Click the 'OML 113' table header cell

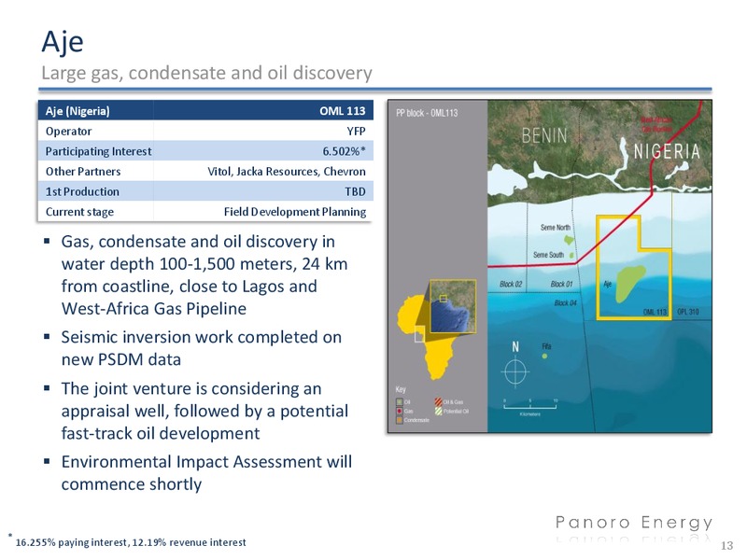(x=343, y=111)
